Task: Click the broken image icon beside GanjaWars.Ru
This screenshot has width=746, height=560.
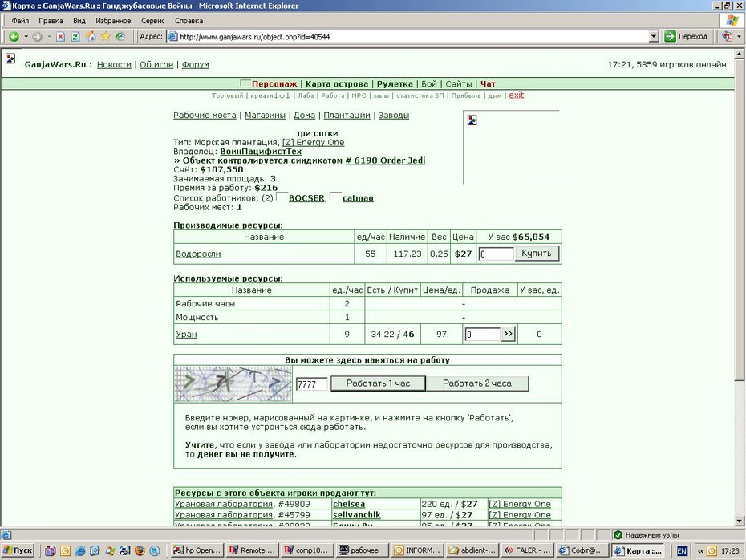Action: click(10, 59)
